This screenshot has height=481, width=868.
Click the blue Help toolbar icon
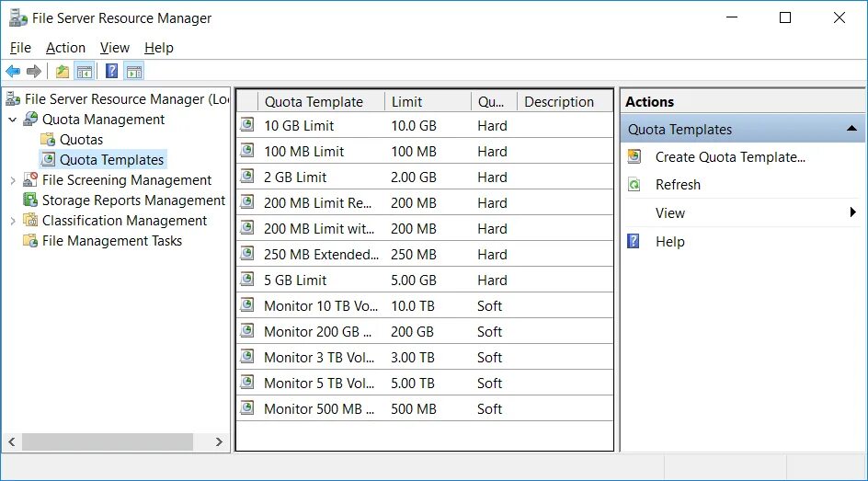pos(111,72)
